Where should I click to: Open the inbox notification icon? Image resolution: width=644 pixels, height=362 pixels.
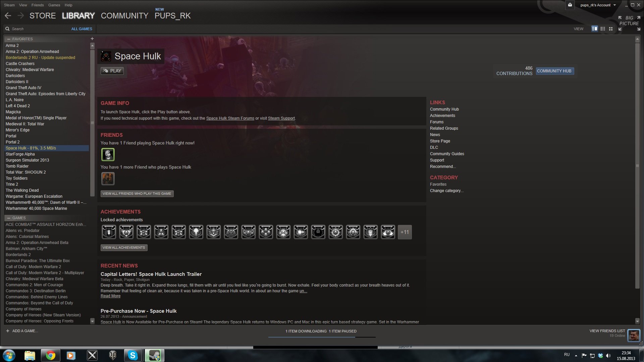click(x=570, y=5)
